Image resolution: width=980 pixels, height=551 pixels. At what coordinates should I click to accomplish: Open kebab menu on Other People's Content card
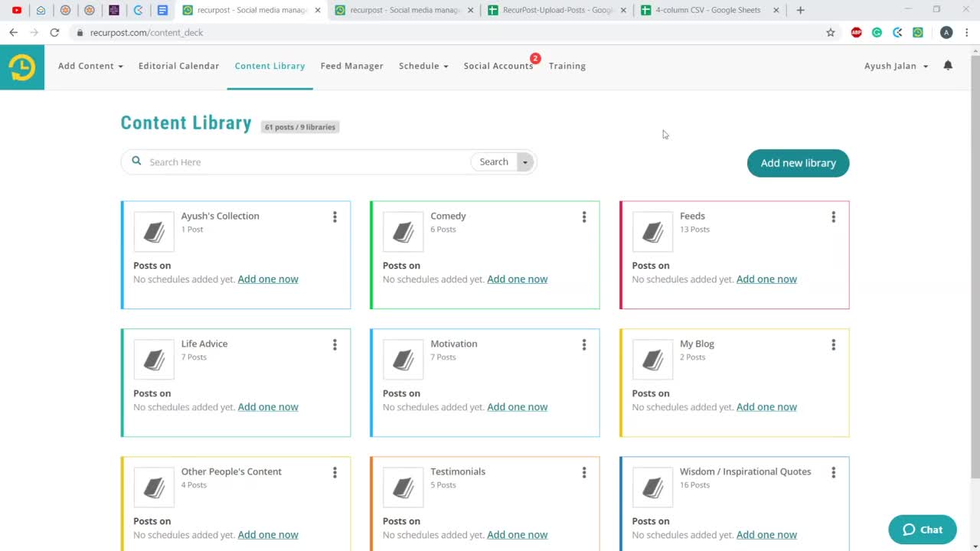click(335, 473)
